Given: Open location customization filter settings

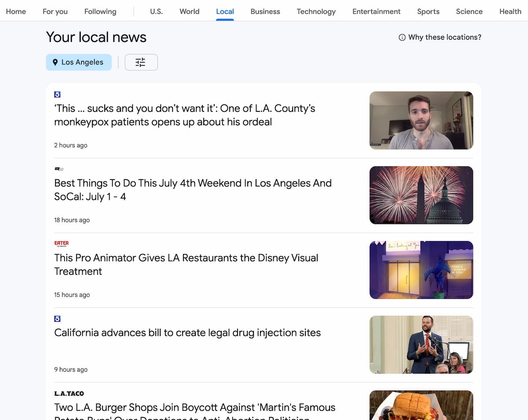Looking at the screenshot, I should coord(141,62).
